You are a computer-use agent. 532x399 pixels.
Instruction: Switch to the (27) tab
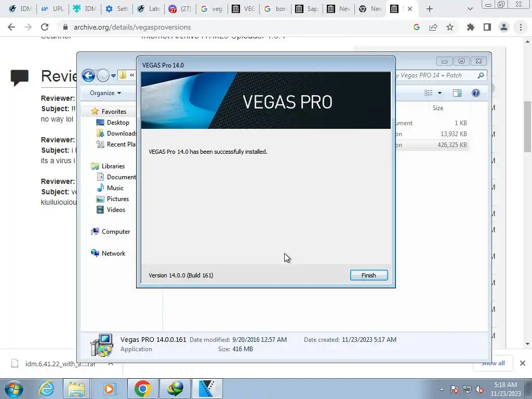180,9
